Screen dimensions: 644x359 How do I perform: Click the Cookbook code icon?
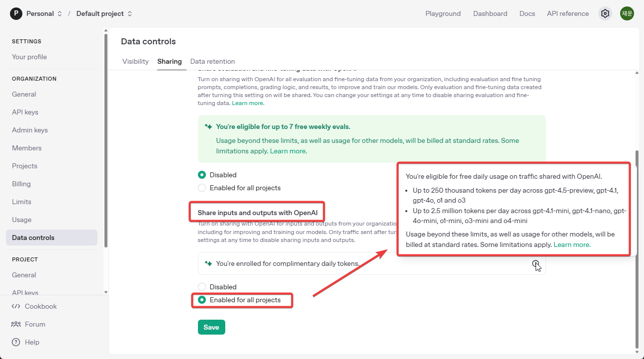click(x=16, y=306)
